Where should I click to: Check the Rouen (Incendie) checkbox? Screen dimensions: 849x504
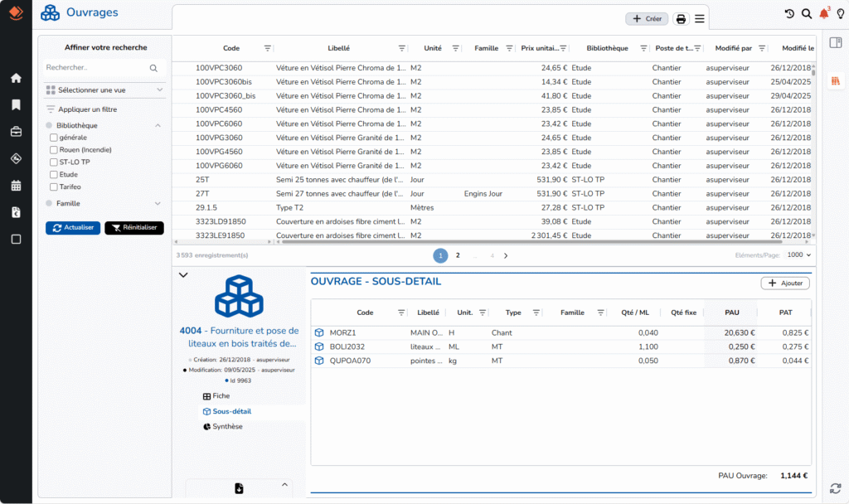pos(54,150)
